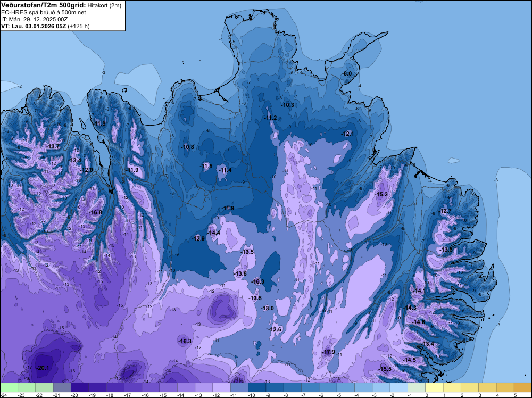The height and width of the screenshot is (398, 532).
Task: Select the 'Hitakort (2m)' header text
Action: (x=104, y=5)
